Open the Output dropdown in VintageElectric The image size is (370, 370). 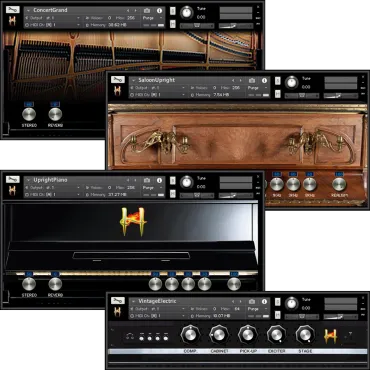pos(158,309)
